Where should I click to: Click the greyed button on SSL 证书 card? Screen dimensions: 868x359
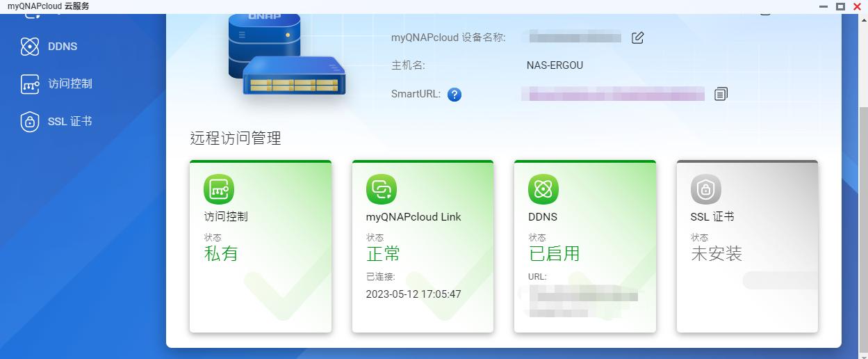pos(780,280)
